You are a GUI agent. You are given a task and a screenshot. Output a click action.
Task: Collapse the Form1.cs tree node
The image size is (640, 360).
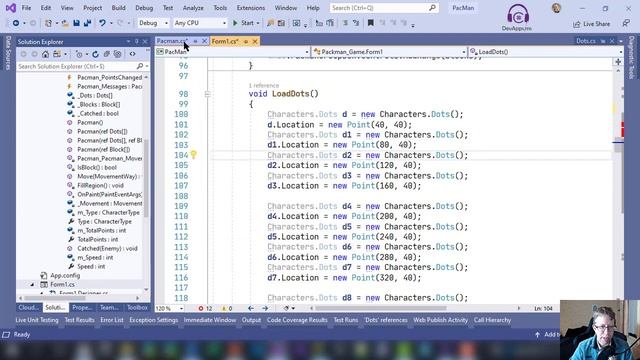click(x=32, y=284)
